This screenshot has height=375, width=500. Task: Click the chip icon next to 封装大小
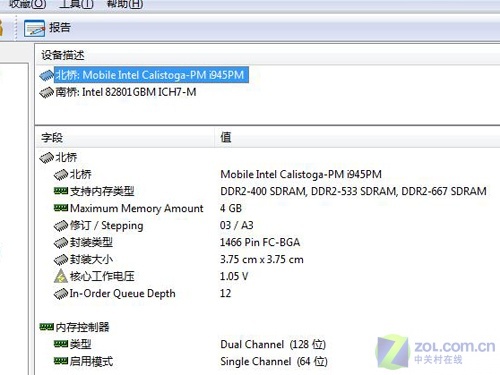(x=61, y=260)
